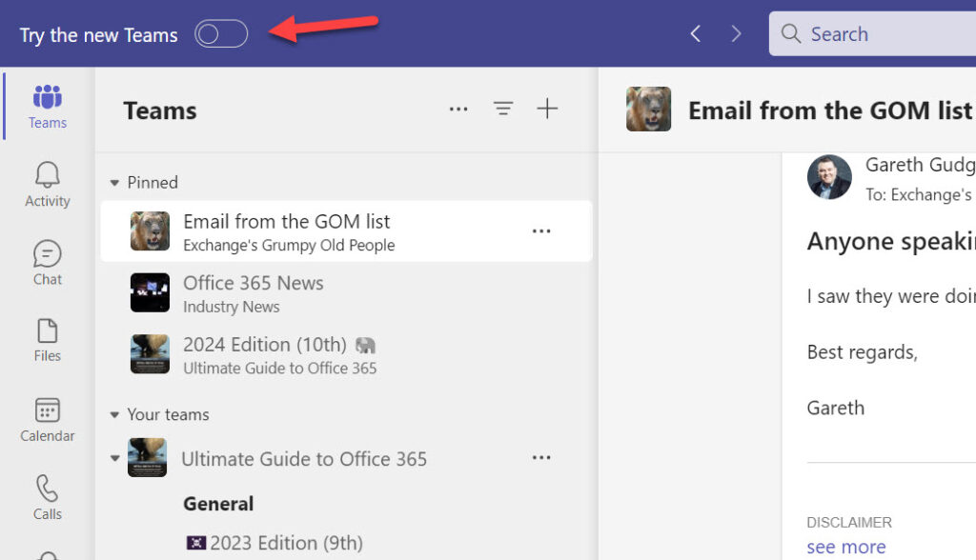Collapse the Pinned section
Viewport: 976px width, 560px height.
tap(114, 183)
